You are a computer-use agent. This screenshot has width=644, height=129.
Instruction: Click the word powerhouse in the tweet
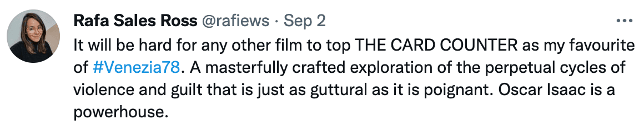point(121,112)
